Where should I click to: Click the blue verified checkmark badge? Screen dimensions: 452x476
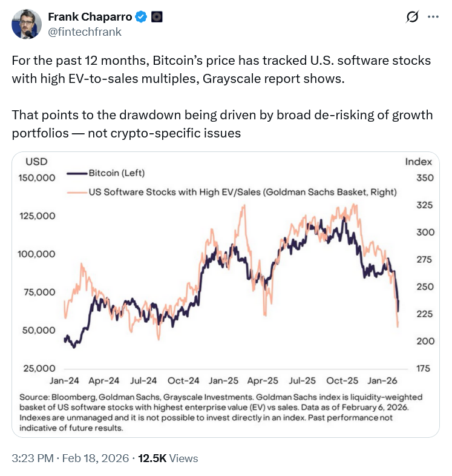coord(140,17)
